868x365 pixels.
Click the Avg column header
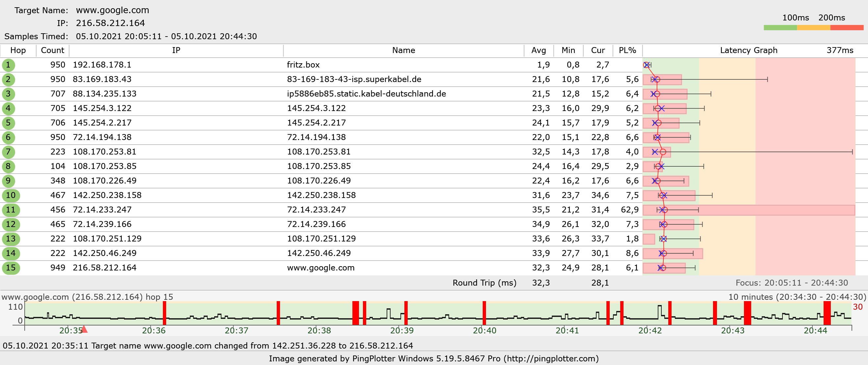[538, 50]
